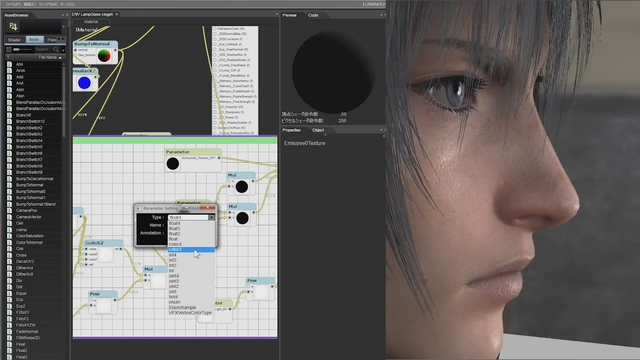Select the Exp2 node file icon
The image size is (640, 360).
click(9, 306)
